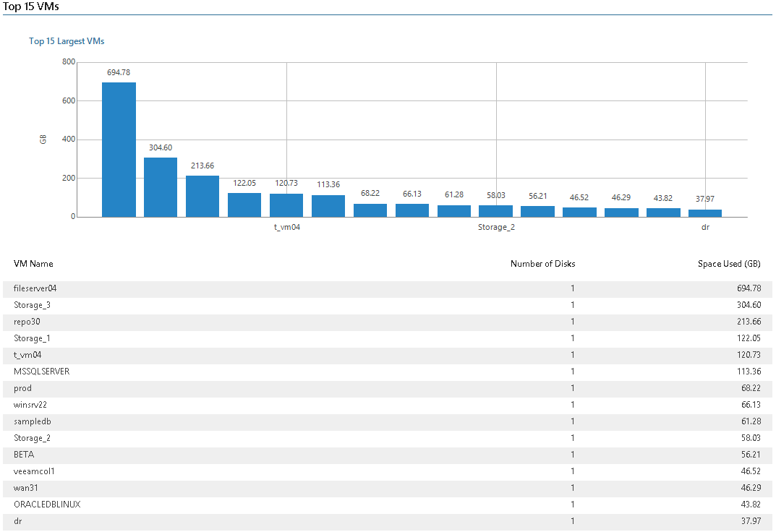
Task: Click the bar labeled 61.28
Action: tap(454, 211)
